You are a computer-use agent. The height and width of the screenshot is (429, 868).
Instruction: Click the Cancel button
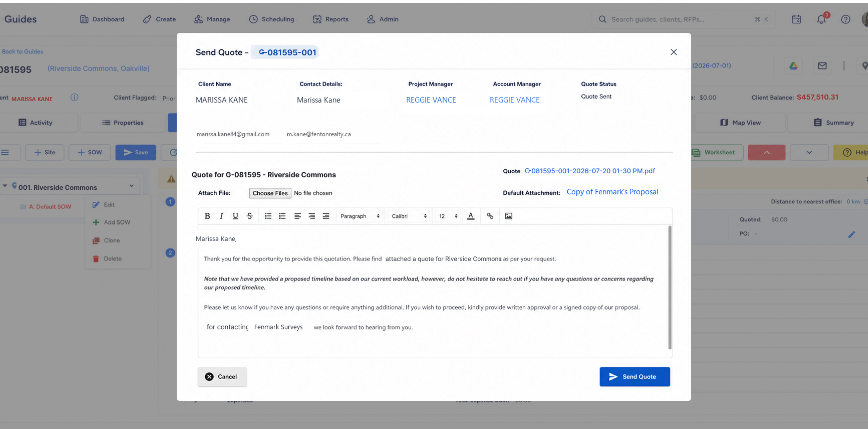[x=222, y=377]
